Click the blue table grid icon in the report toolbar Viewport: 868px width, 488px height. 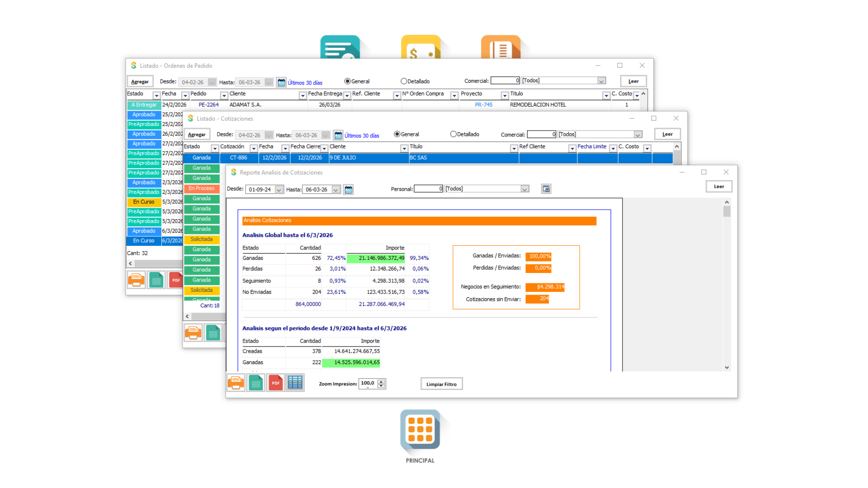[295, 383]
